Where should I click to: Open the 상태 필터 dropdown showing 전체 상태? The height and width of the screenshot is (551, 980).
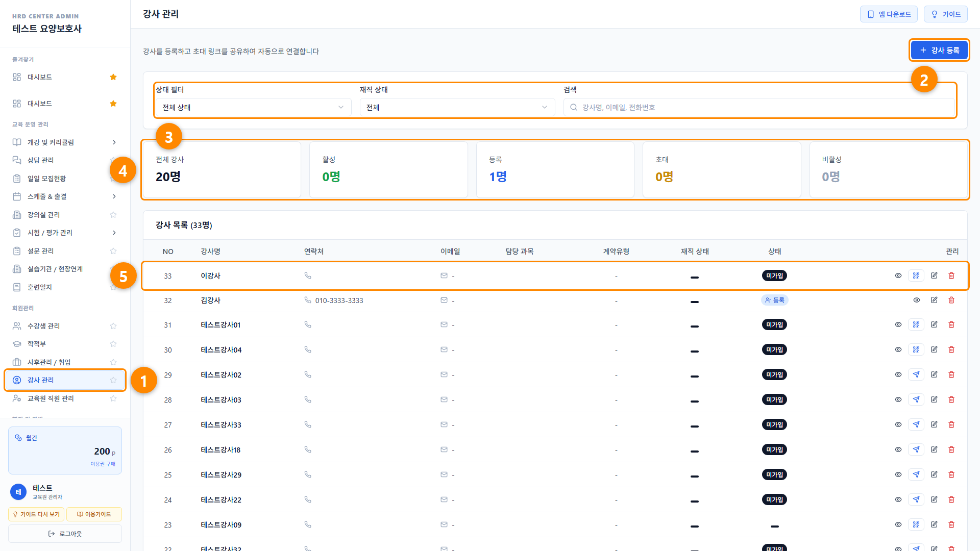(253, 107)
